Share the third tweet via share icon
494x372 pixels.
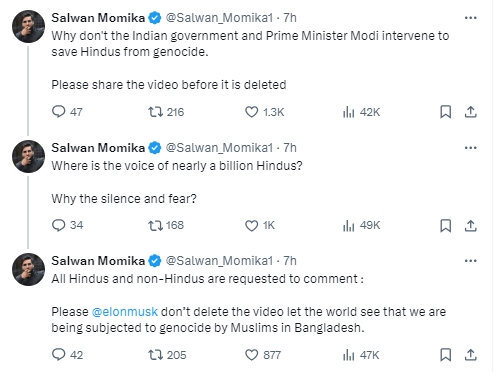coord(470,355)
